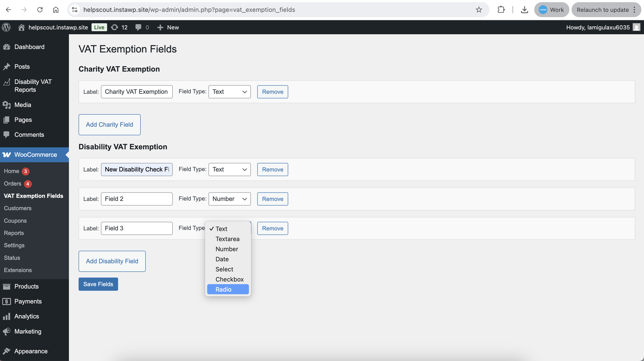Image resolution: width=644 pixels, height=361 pixels.
Task: Open the Dashboard menu item
Action: [x=29, y=47]
